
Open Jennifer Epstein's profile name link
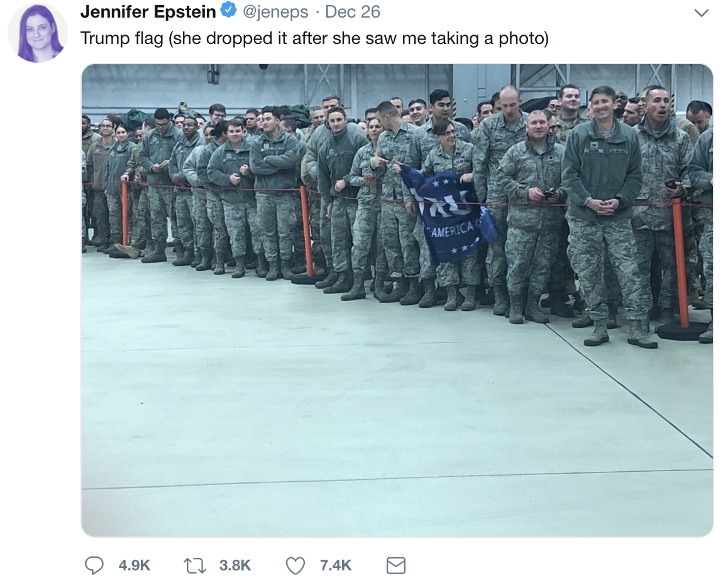(x=148, y=11)
